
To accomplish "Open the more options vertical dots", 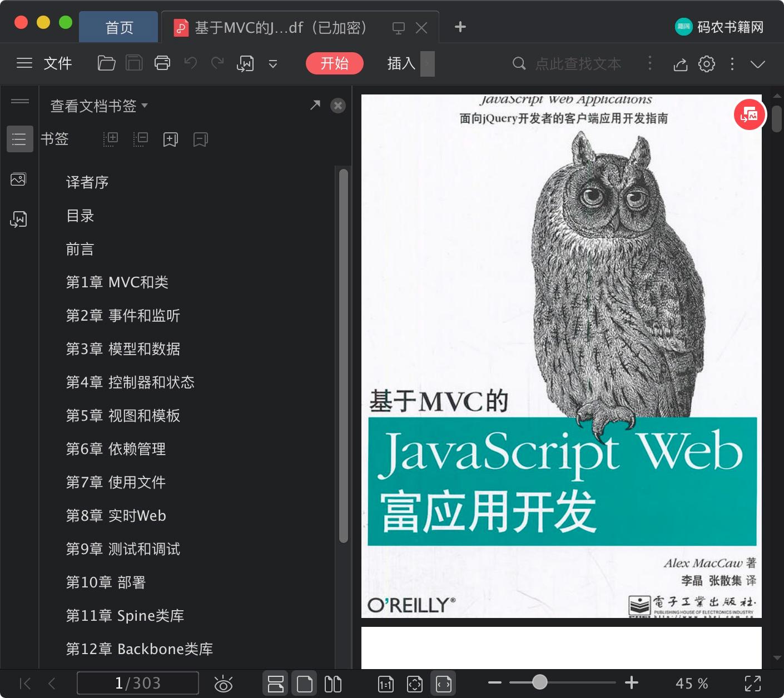I will point(732,64).
